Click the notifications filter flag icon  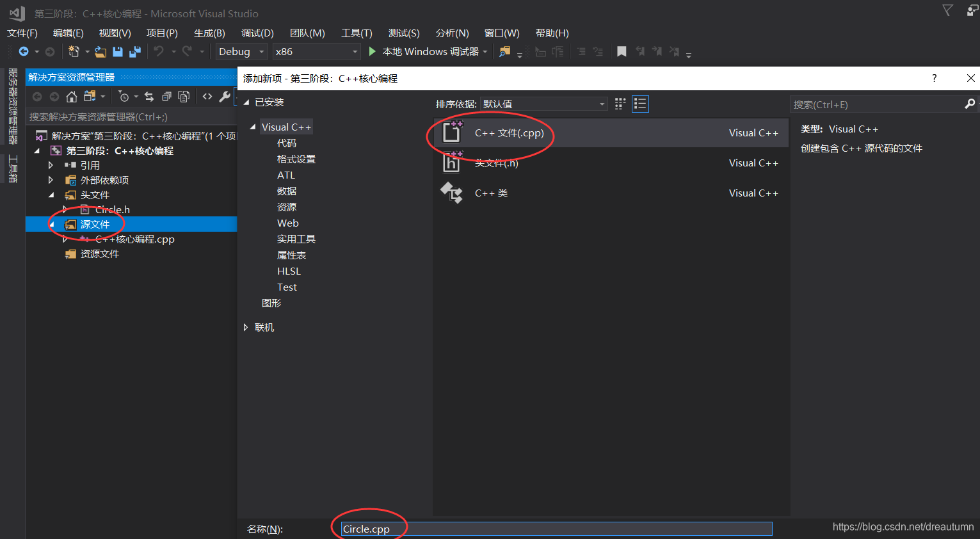[x=947, y=10]
